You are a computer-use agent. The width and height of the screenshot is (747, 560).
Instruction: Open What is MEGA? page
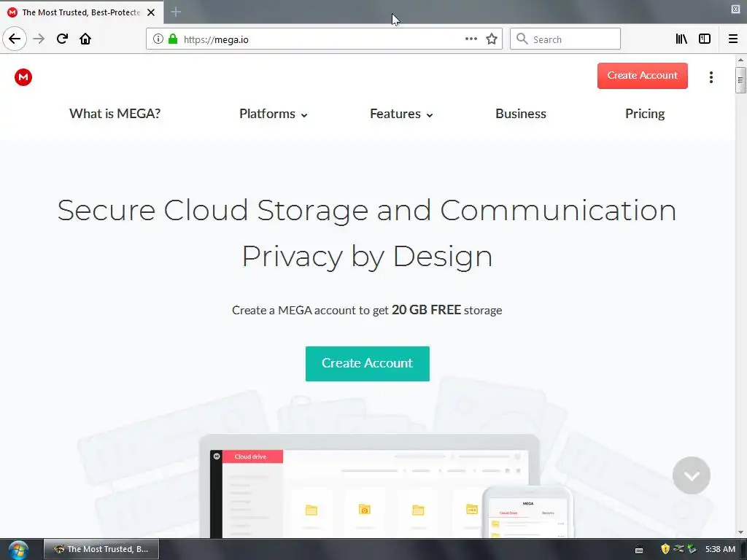pos(115,114)
